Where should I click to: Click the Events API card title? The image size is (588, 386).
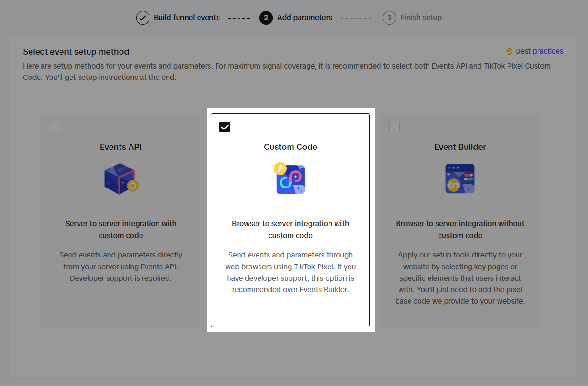121,147
